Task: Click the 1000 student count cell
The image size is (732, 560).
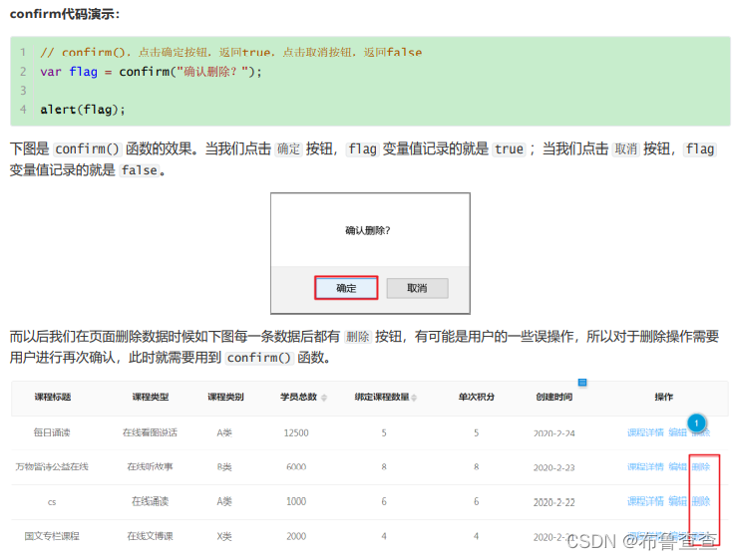Action: (296, 502)
